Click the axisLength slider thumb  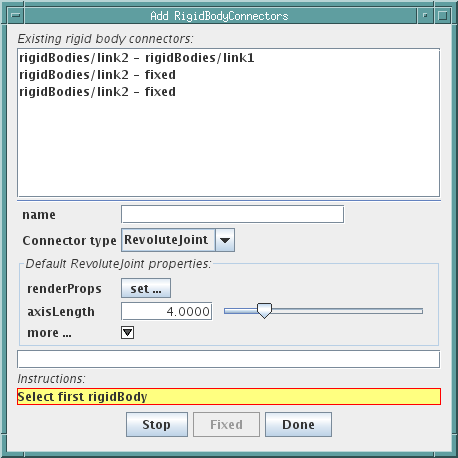(264, 311)
